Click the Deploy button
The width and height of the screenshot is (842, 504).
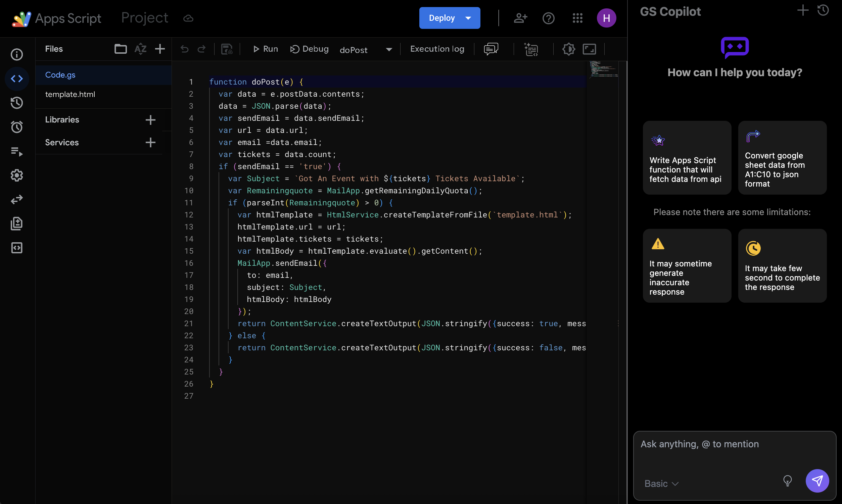[x=442, y=18]
